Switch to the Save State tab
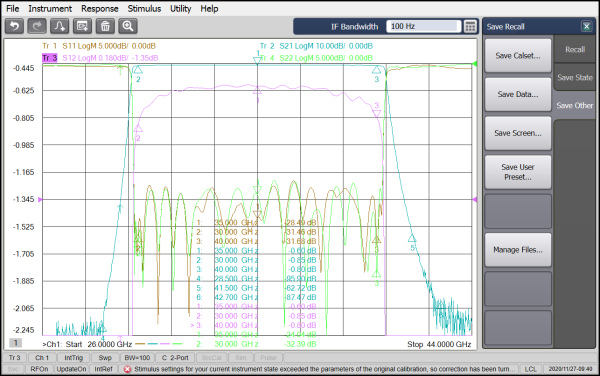 [575, 78]
